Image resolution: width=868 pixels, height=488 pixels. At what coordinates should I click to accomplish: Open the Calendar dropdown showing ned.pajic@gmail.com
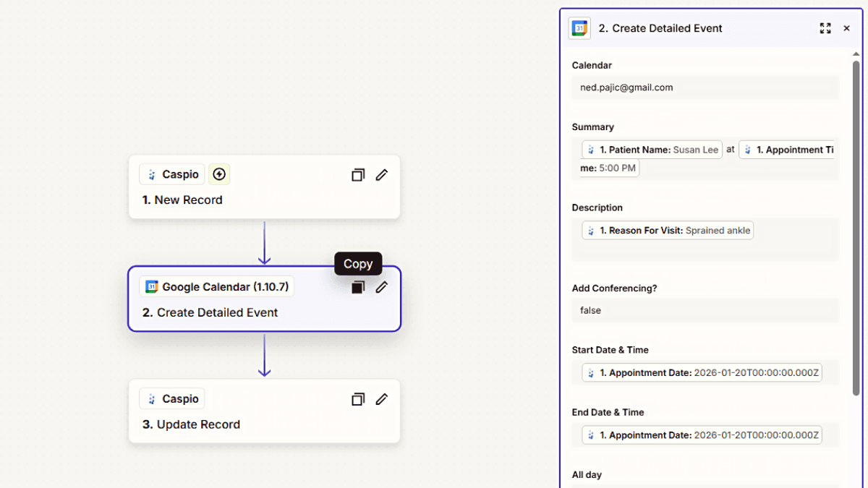(705, 87)
